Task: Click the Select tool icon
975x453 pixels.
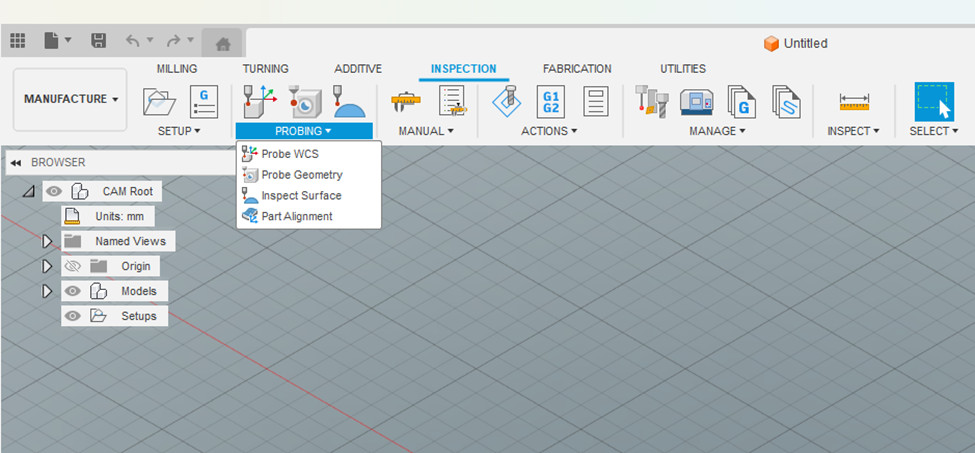Action: [934, 101]
